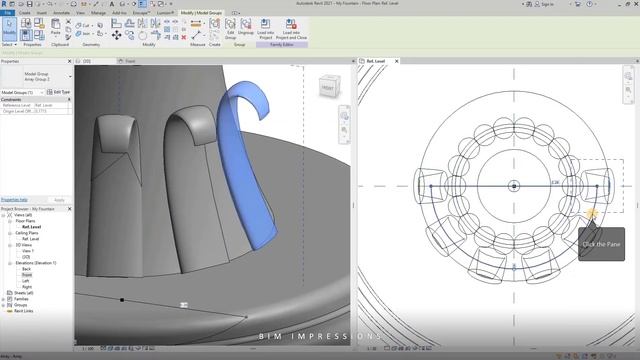Click the Properties help link
The width and height of the screenshot is (640, 360).
click(14, 200)
